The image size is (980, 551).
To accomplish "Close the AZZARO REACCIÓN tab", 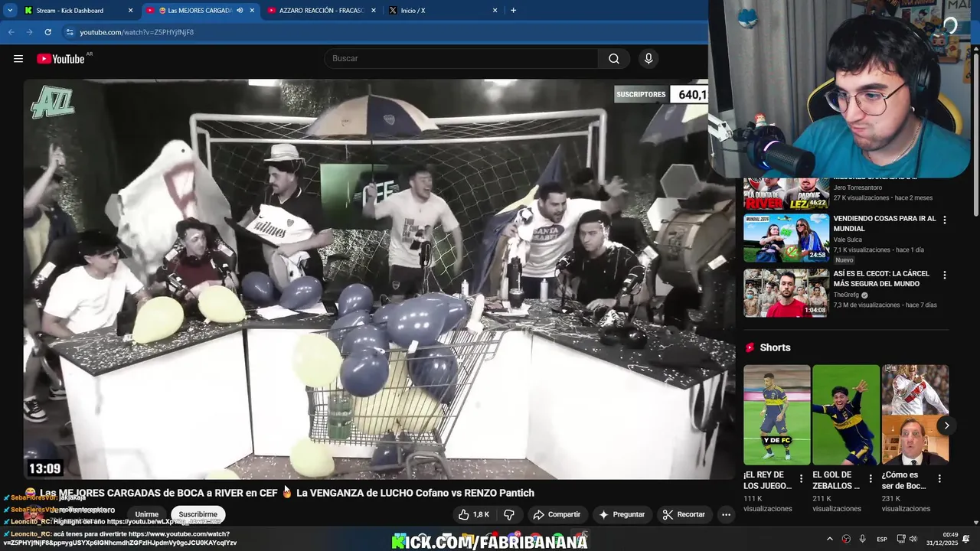I will coord(373,11).
